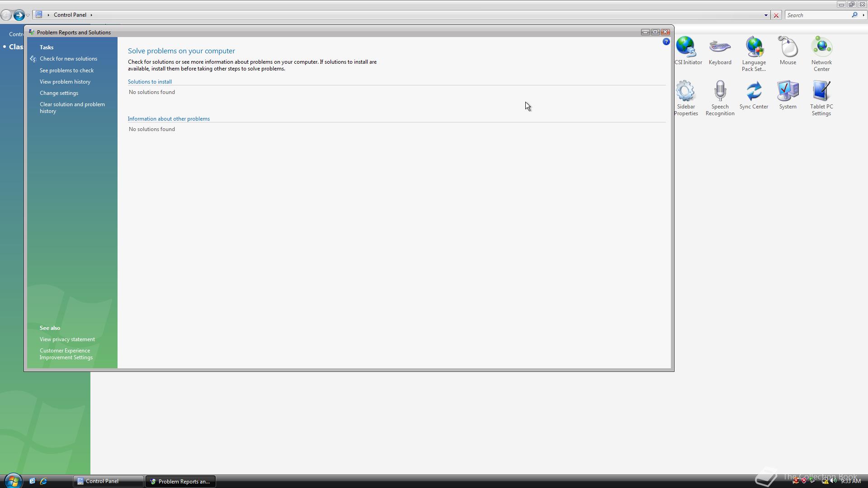This screenshot has height=488, width=868.
Task: Open Change settings task link
Action: coord(59,93)
